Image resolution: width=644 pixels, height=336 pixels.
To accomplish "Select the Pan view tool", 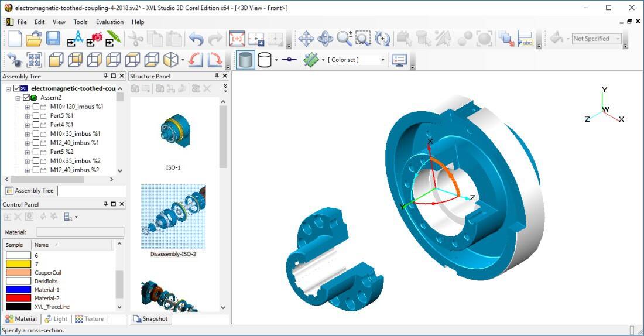I will 306,39.
